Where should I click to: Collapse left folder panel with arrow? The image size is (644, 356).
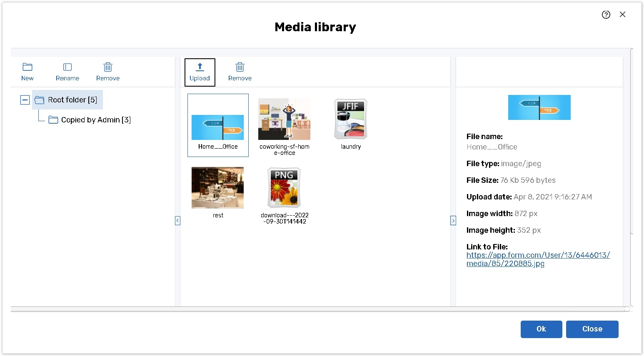coord(177,221)
